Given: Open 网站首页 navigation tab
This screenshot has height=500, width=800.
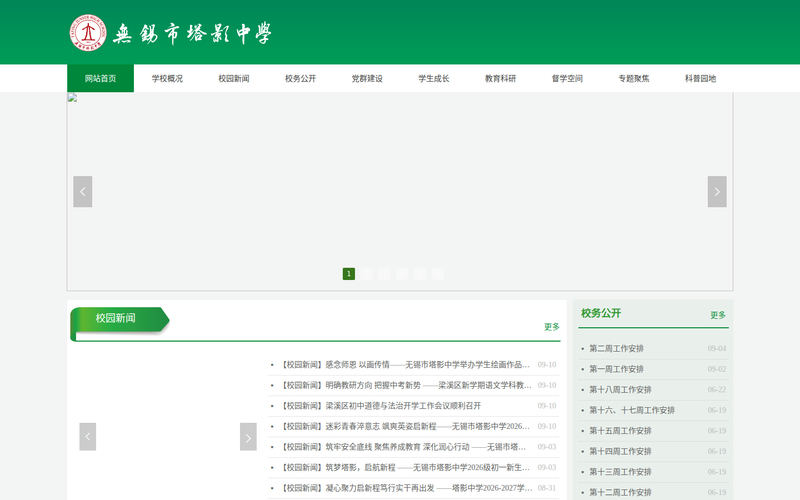Looking at the screenshot, I should pyautogui.click(x=101, y=78).
